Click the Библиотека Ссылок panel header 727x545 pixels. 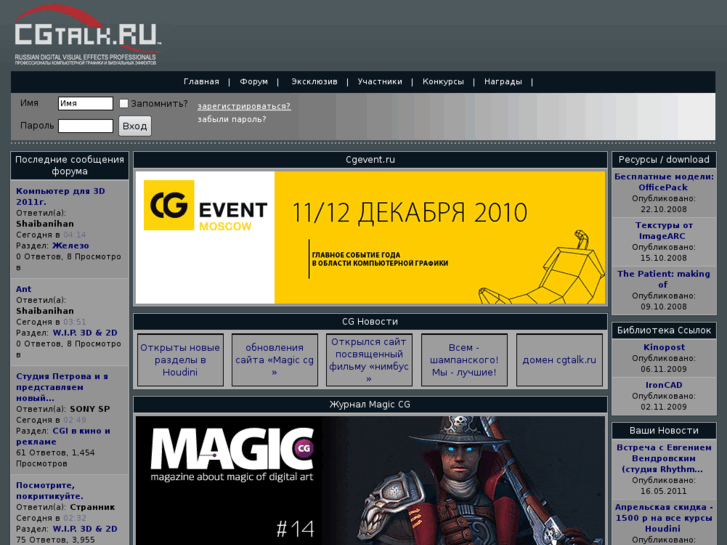point(663,330)
